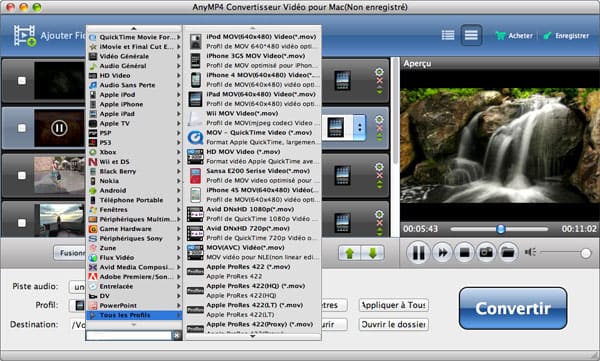Select Apple iPad category

click(135, 114)
